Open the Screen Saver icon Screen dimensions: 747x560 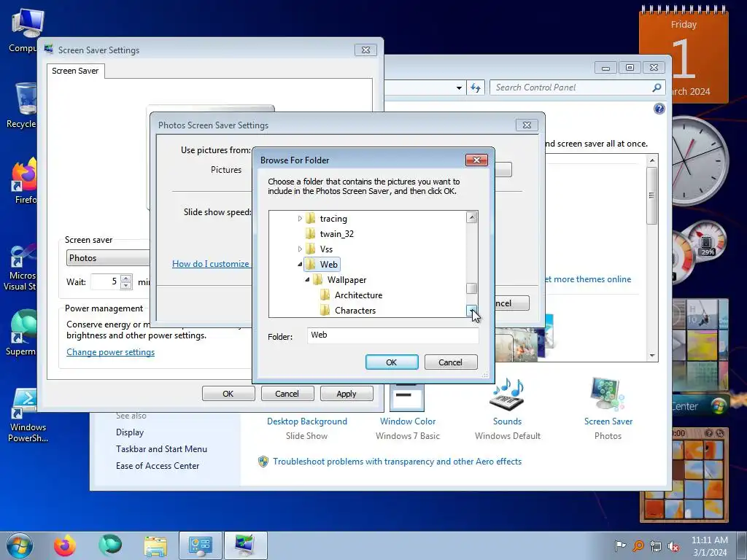pos(608,395)
